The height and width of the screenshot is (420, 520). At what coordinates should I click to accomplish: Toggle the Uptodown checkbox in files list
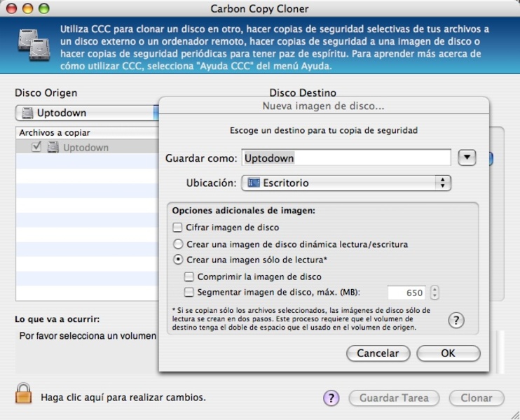pos(36,146)
